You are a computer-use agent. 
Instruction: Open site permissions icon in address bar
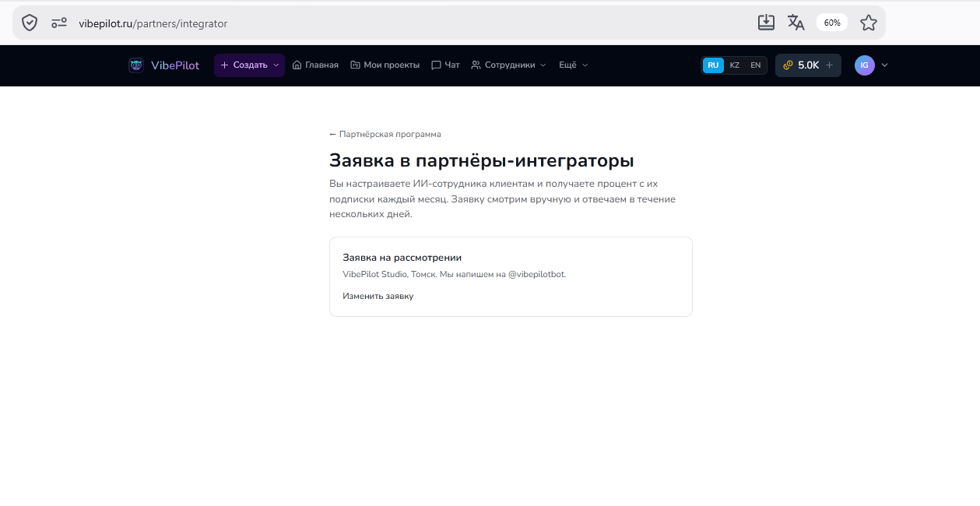[59, 23]
